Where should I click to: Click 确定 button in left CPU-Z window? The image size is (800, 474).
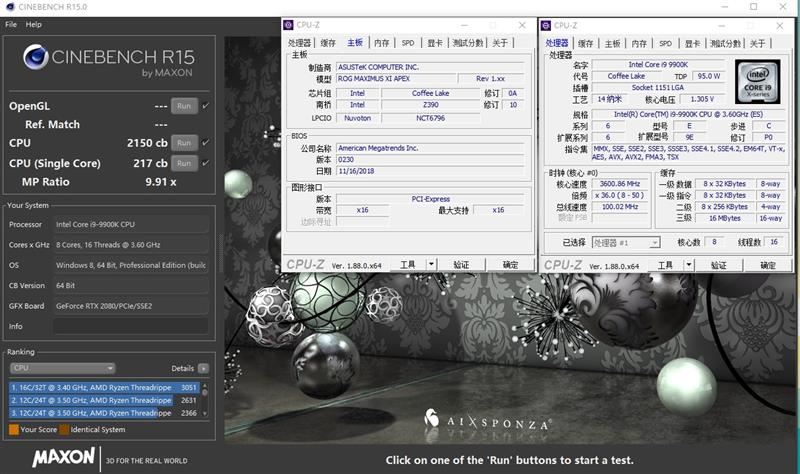tap(510, 264)
